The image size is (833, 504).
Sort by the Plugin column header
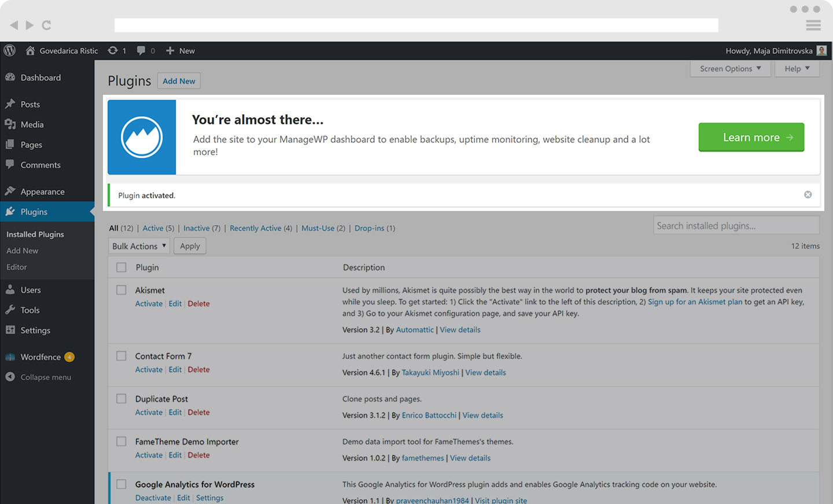pyautogui.click(x=147, y=267)
